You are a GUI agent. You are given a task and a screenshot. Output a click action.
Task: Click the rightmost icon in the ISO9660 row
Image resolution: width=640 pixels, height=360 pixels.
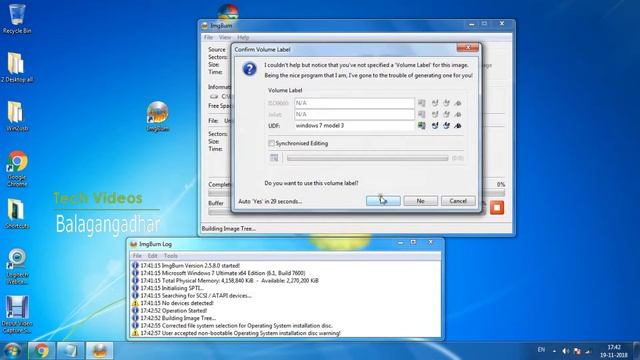[458, 103]
